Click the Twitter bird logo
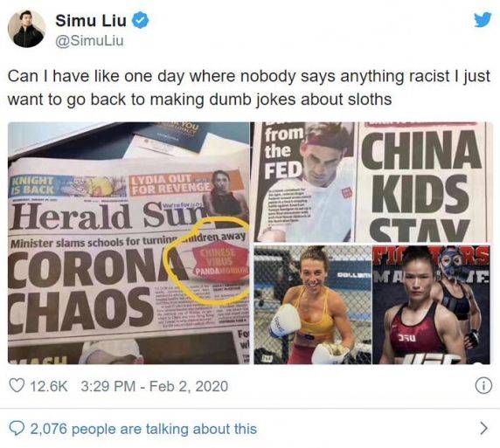This screenshot has height=448, width=500. click(483, 20)
